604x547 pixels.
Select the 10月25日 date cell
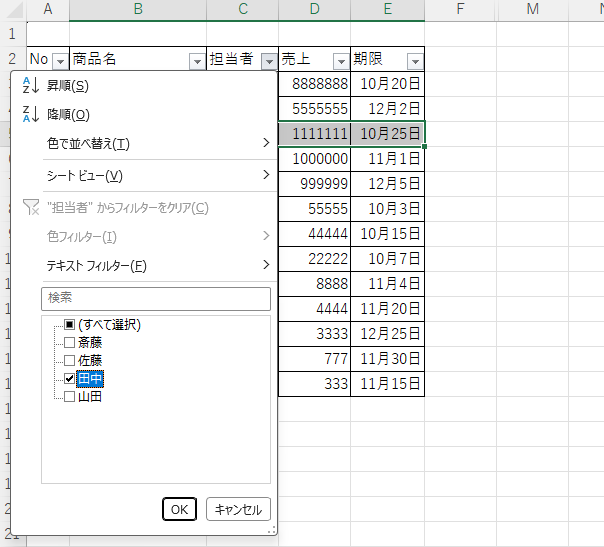[x=388, y=134]
